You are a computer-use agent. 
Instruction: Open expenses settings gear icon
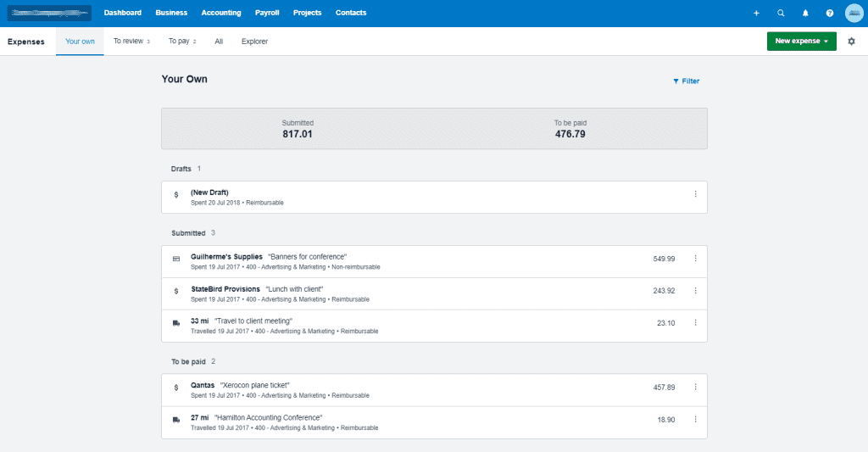coord(851,41)
